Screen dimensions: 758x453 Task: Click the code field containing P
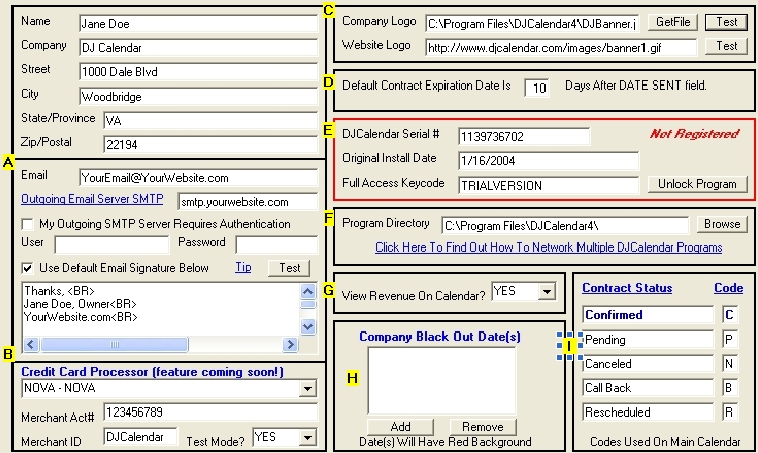(730, 340)
